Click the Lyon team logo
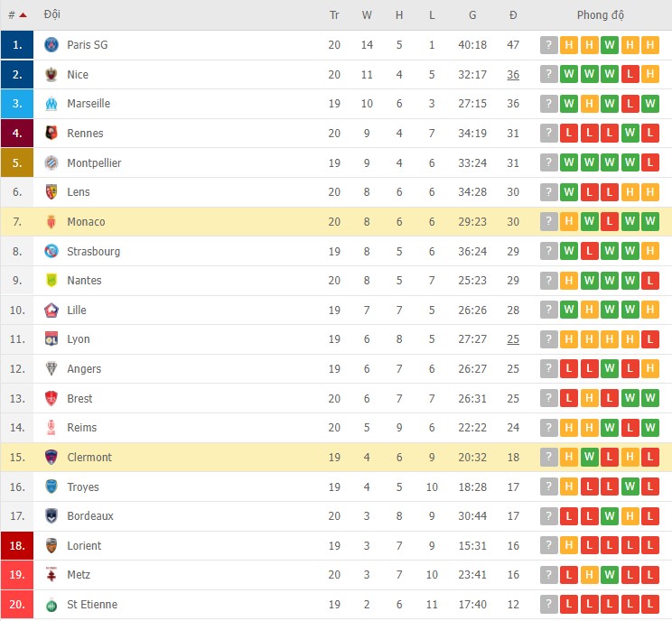The height and width of the screenshot is (621, 672). pyautogui.click(x=51, y=339)
